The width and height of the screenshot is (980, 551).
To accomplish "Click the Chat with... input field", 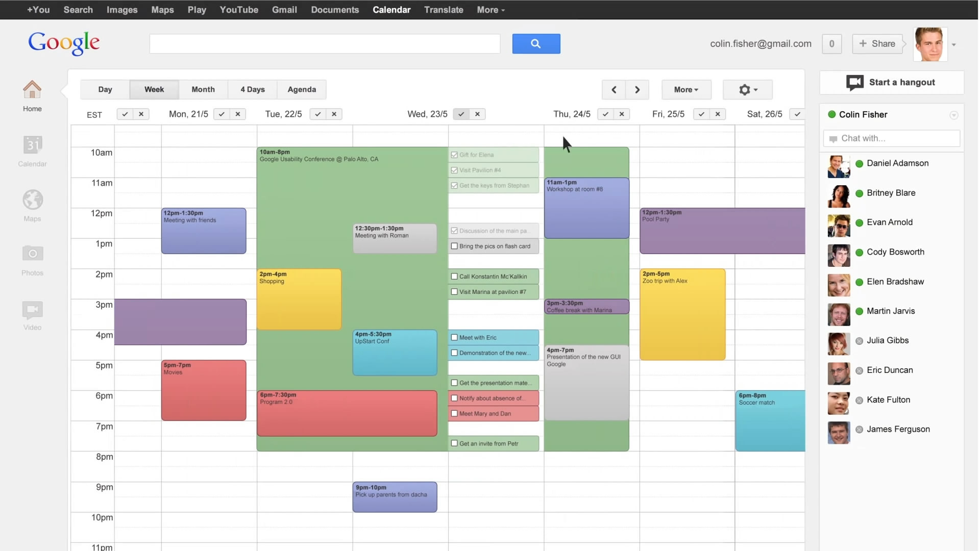I will (891, 139).
